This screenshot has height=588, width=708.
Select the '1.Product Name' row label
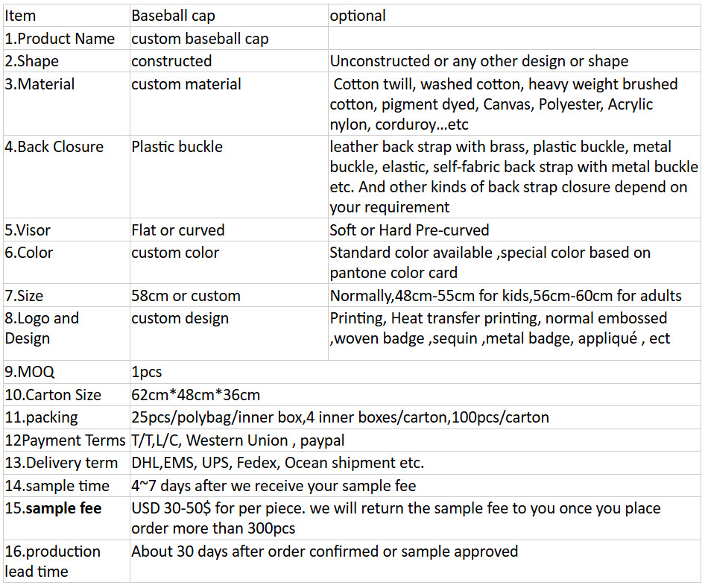[x=60, y=39]
